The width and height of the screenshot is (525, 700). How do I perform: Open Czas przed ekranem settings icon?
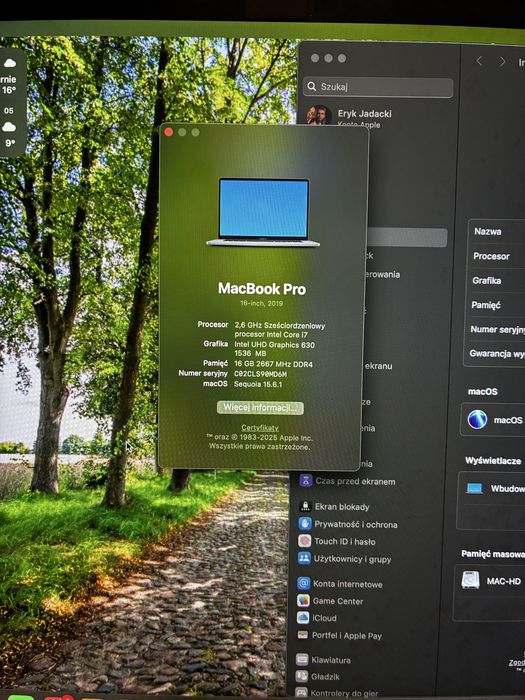pos(306,480)
